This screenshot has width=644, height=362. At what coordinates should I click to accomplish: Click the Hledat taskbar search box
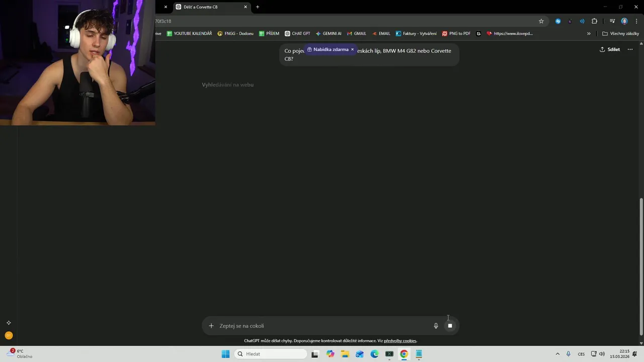coord(272,354)
